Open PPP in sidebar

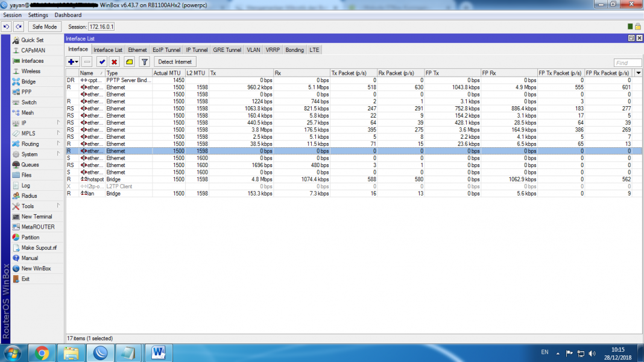point(27,92)
